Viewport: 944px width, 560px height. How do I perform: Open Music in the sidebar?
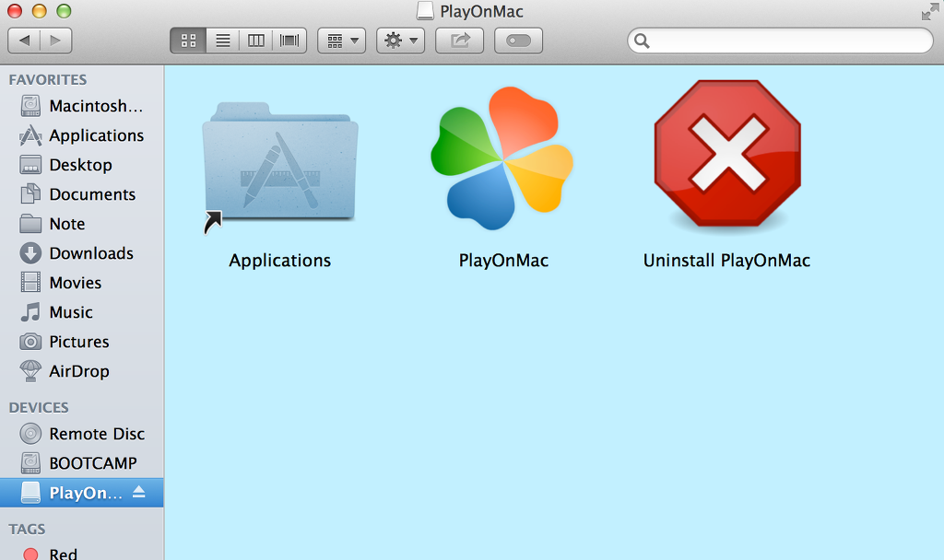tap(82, 312)
